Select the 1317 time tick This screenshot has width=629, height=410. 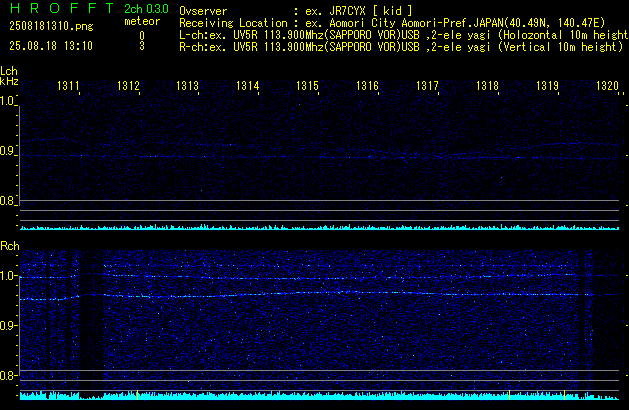point(427,86)
